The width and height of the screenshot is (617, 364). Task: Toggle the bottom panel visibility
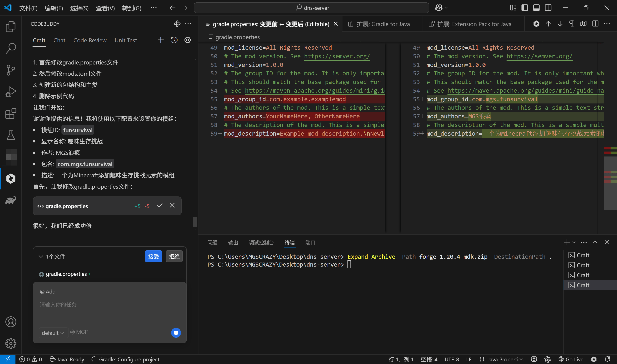(536, 8)
